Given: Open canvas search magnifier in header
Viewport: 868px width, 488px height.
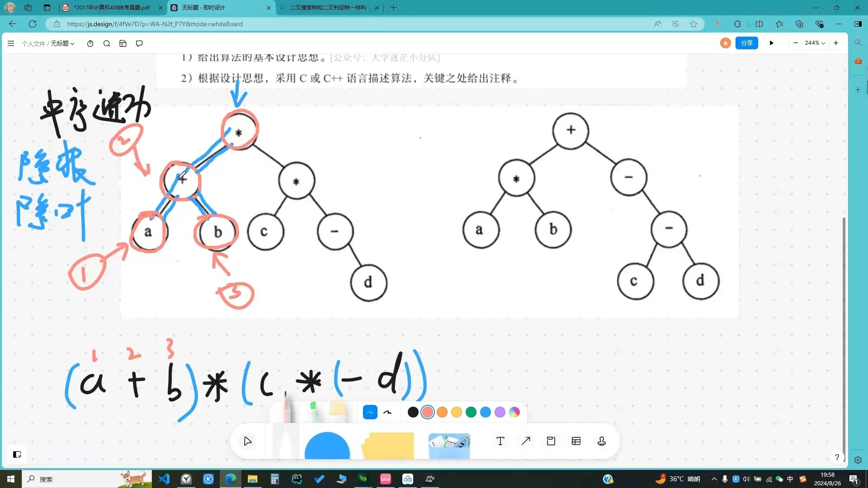Looking at the screenshot, I should [107, 43].
